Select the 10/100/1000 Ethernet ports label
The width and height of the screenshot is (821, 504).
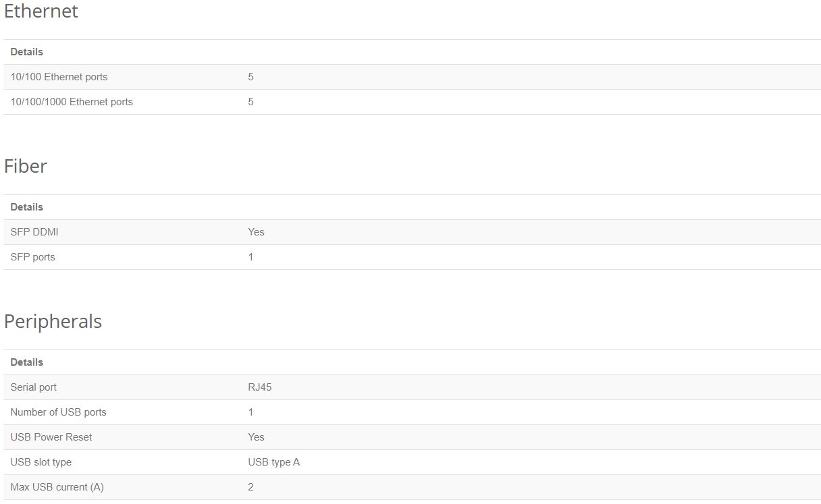pyautogui.click(x=72, y=102)
